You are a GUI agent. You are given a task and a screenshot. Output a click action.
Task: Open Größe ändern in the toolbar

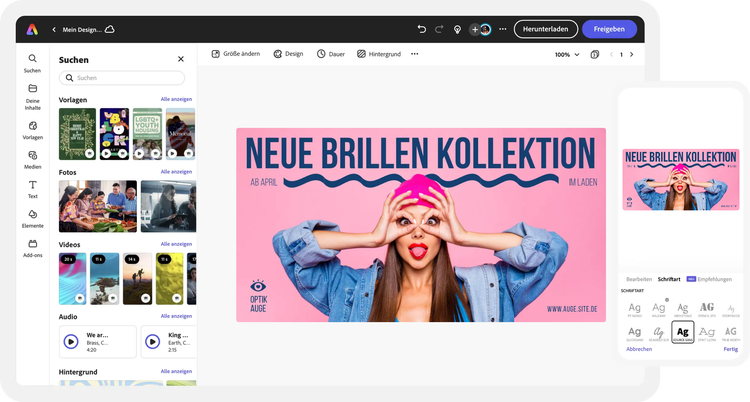point(238,54)
